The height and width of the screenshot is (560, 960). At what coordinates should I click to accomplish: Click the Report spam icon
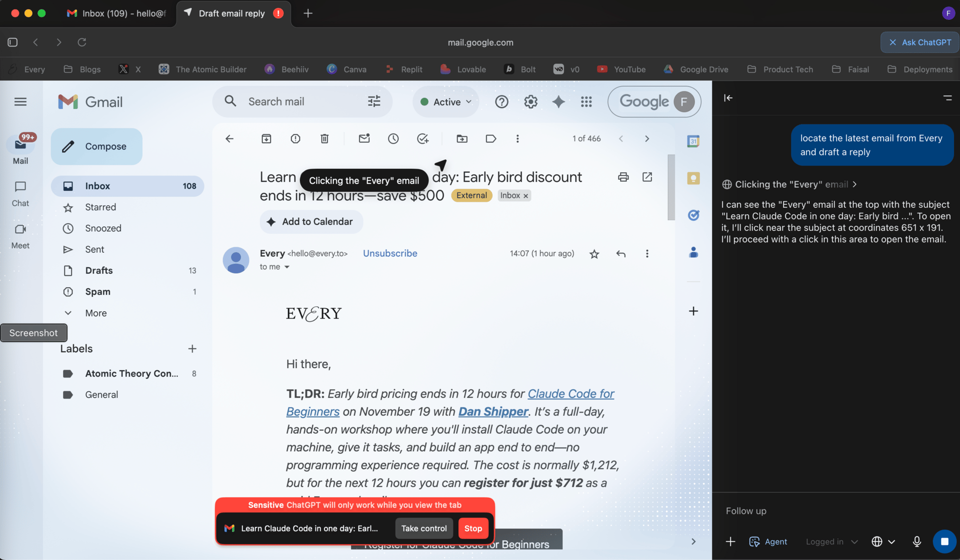295,139
